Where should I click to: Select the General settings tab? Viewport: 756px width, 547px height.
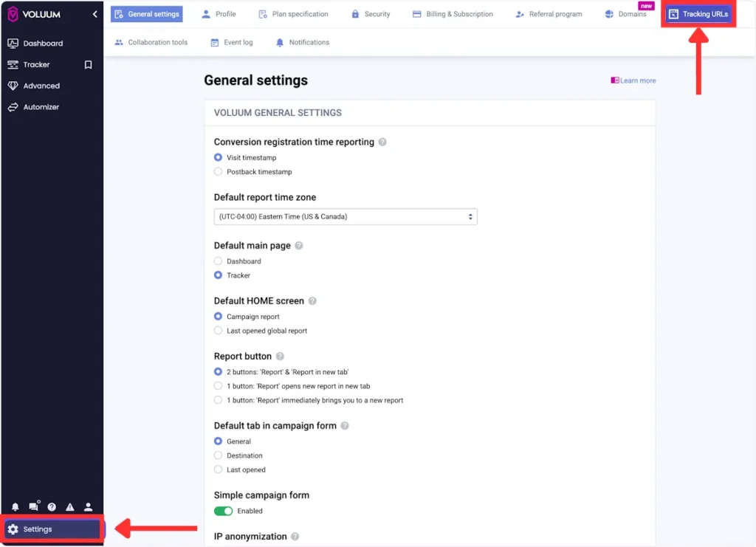pos(147,14)
